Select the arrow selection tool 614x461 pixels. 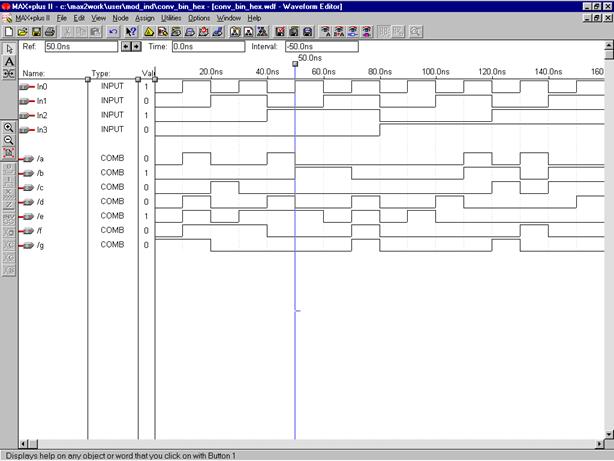pos(9,47)
